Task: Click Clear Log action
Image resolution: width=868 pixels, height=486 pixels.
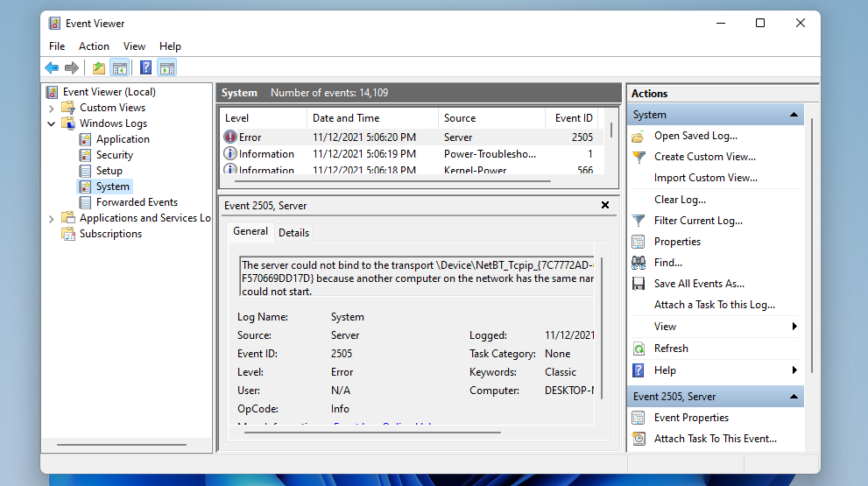Action: coord(680,200)
